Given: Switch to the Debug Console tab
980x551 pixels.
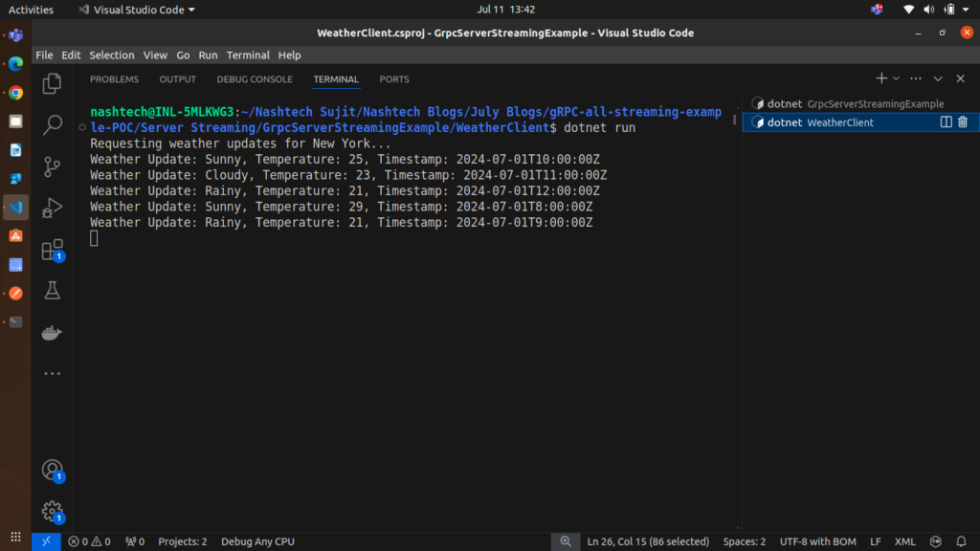Looking at the screenshot, I should (255, 79).
